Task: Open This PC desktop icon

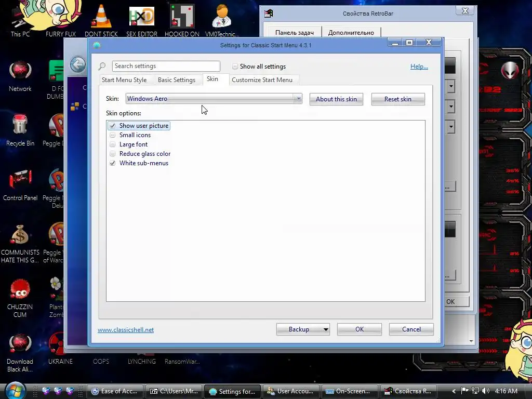Action: (20, 20)
